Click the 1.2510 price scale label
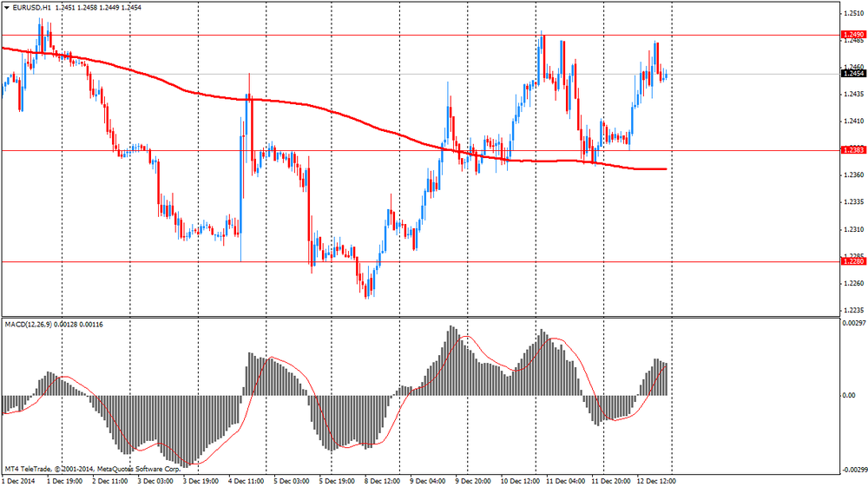 point(853,13)
